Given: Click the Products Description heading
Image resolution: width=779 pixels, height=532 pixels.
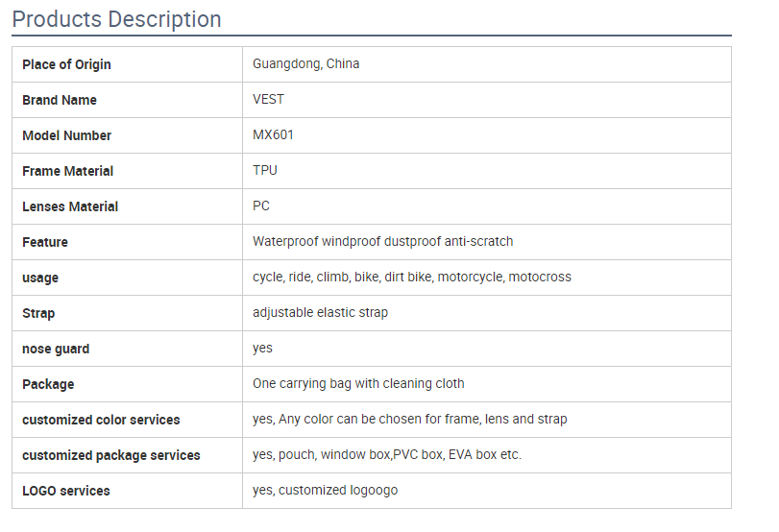Looking at the screenshot, I should tap(117, 19).
